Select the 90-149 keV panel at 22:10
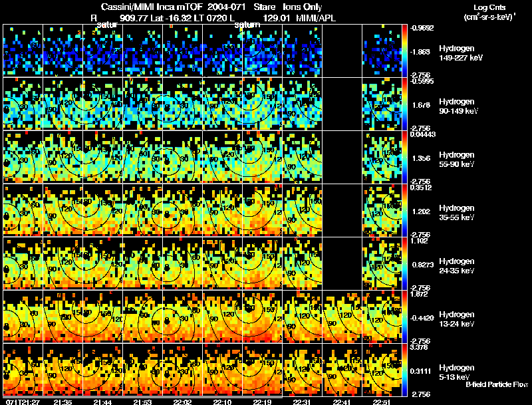Screen dimensions: 532x405 point(222,104)
